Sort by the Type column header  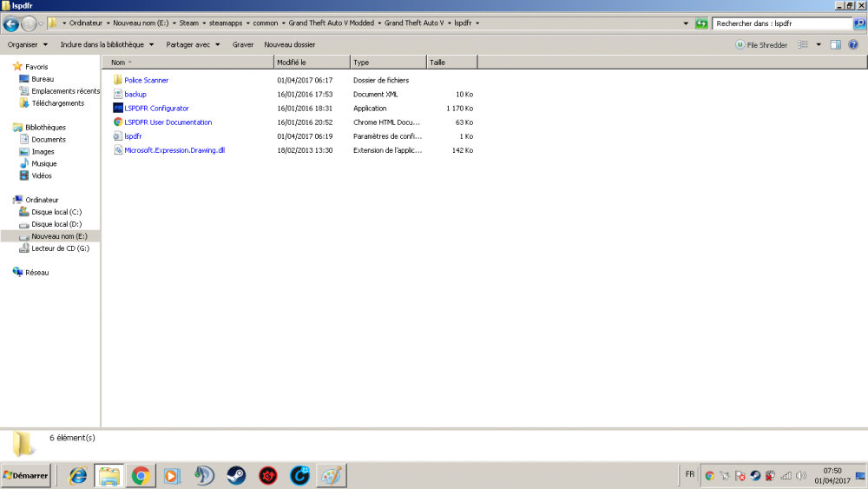click(388, 62)
